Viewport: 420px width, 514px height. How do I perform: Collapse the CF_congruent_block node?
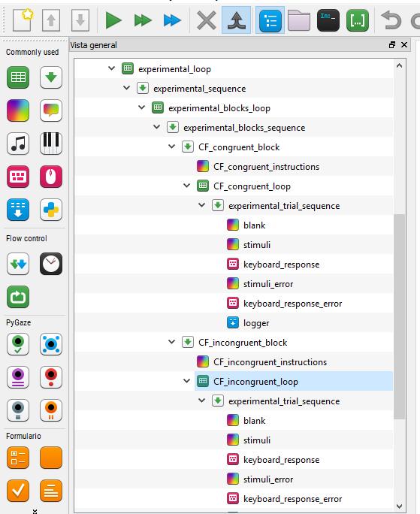171,147
